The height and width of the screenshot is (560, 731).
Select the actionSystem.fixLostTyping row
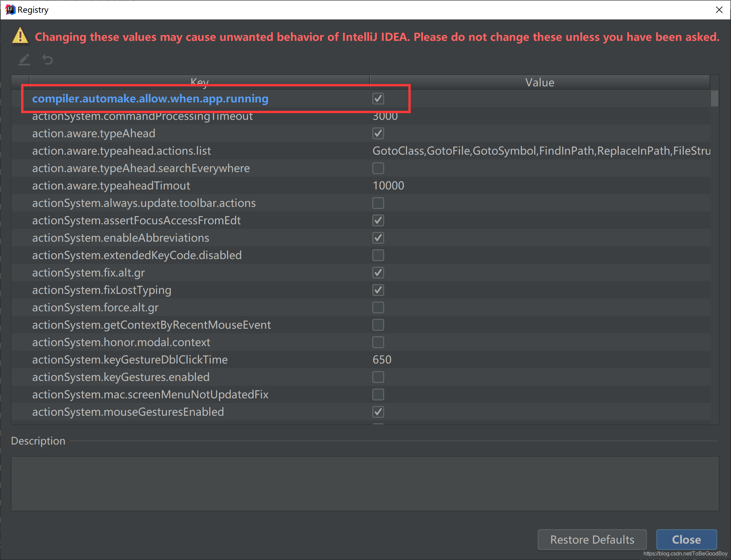[102, 290]
